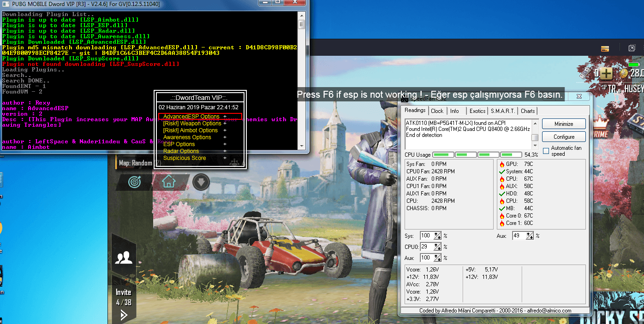The width and height of the screenshot is (644, 324).
Task: Open the Info tab in SpeedFan
Action: point(454,111)
